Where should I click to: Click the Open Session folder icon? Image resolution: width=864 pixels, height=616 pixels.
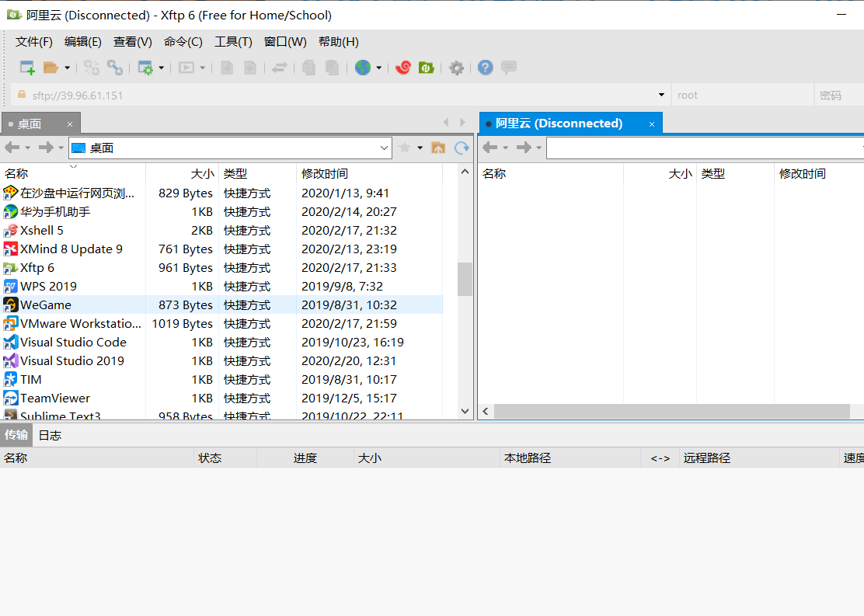(51, 68)
